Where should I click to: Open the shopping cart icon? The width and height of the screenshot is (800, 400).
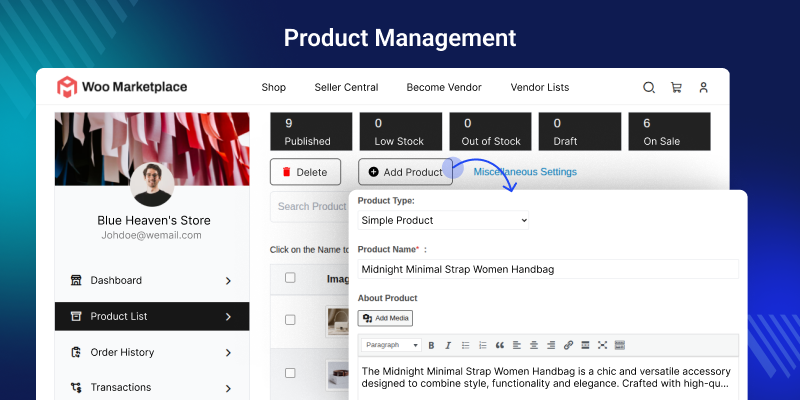click(676, 87)
